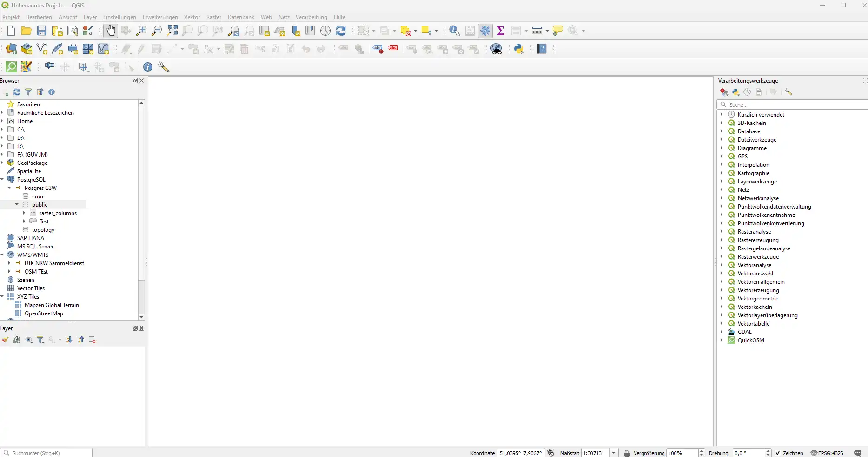Refresh the map canvas
This screenshot has height=457, width=868.
[341, 31]
